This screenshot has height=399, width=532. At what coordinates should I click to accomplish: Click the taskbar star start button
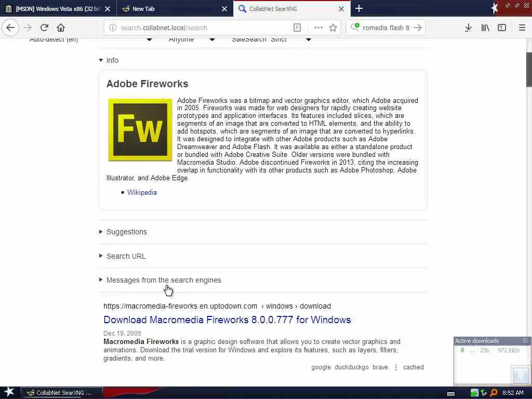[x=9, y=393]
